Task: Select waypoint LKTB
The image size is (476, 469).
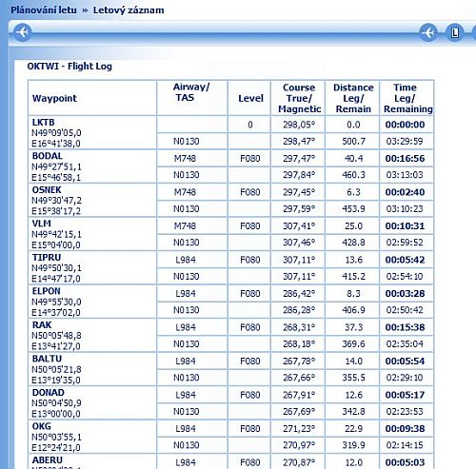Action: (43, 122)
